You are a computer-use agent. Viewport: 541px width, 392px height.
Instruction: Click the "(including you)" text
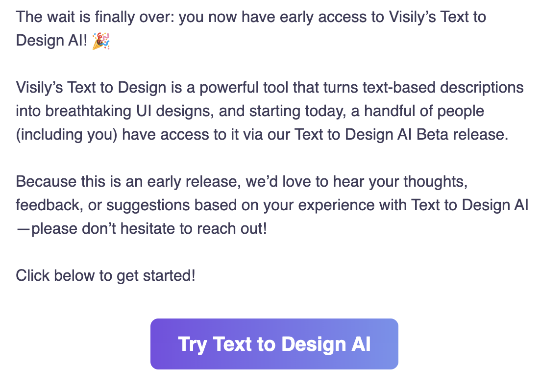point(66,134)
